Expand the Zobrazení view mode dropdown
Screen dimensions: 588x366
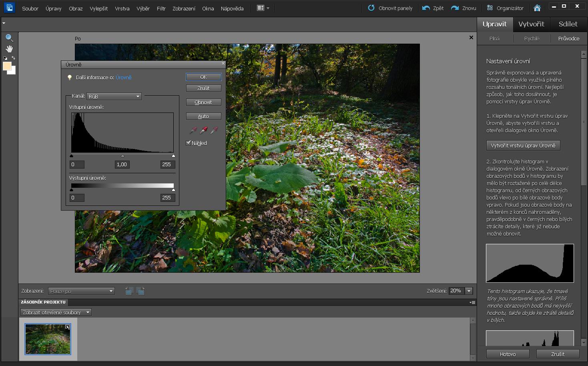click(81, 291)
